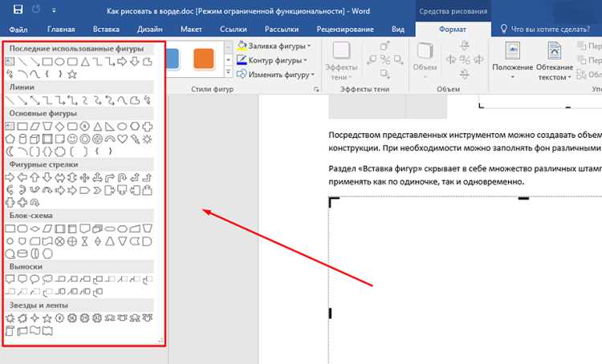
Task: Apply the orange shape style swatch
Action: click(x=204, y=59)
